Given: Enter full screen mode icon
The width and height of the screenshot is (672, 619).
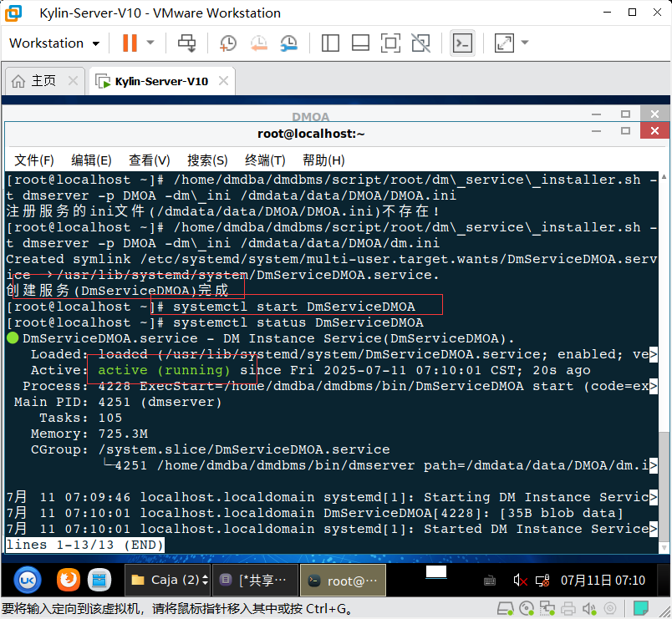Looking at the screenshot, I should pos(391,43).
